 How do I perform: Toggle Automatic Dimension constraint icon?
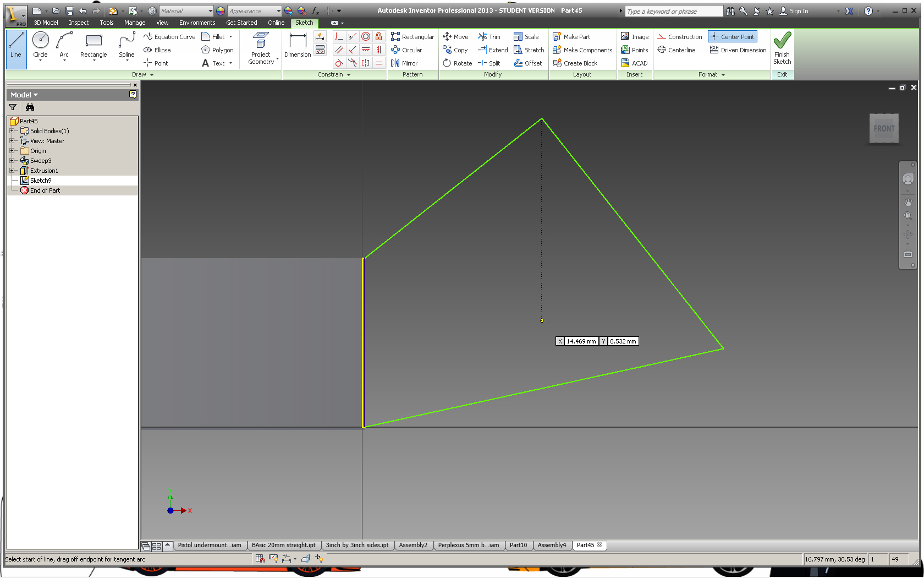(x=320, y=36)
